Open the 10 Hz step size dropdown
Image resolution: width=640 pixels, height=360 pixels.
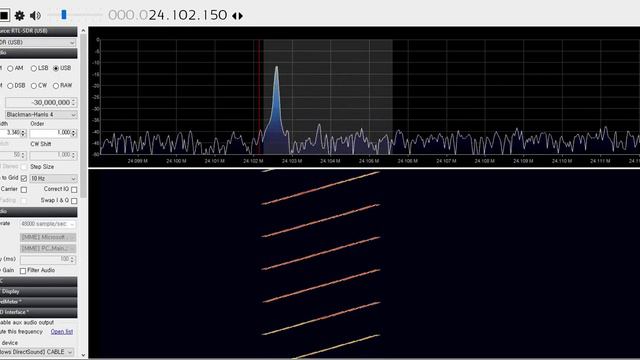click(53, 178)
